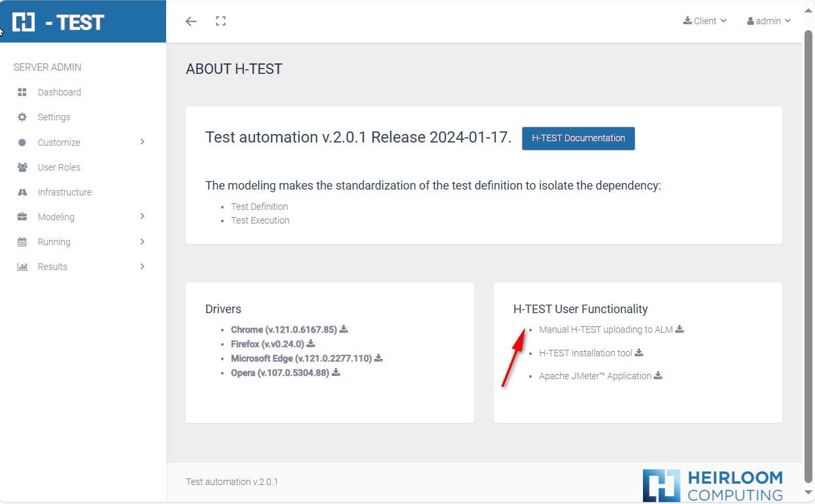Screen dimensions: 815x504
Task: Click download icon beside Apache JMeter Application
Action: (x=659, y=376)
